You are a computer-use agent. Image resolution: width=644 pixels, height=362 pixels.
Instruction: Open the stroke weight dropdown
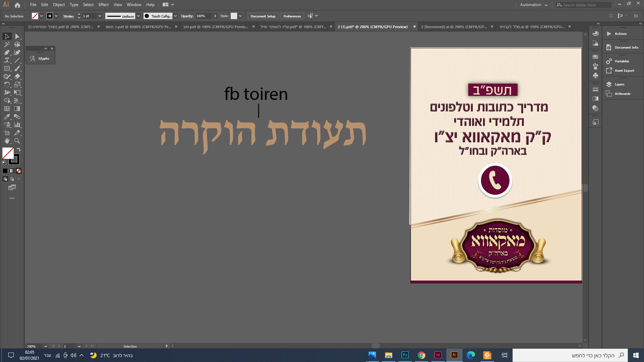point(100,16)
